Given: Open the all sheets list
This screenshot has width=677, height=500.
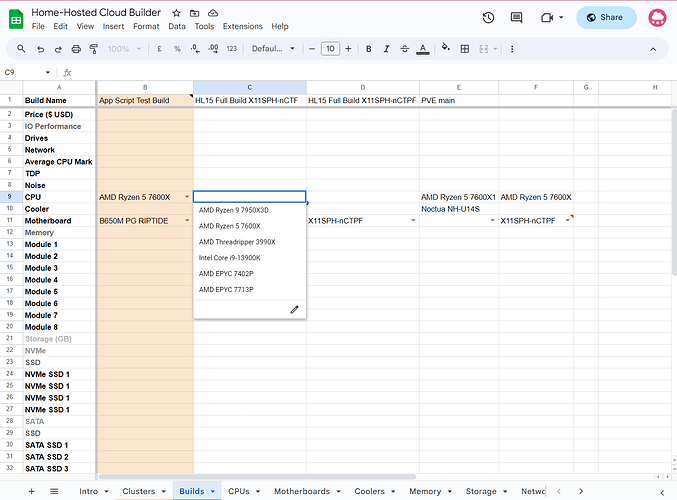Looking at the screenshot, I should point(54,491).
